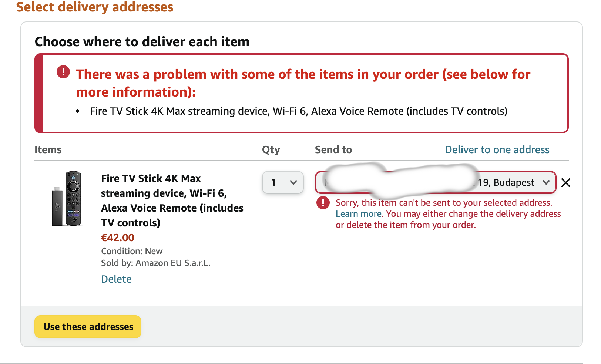The image size is (601, 364).
Task: Open the 'Learn more' link
Action: pos(358,214)
